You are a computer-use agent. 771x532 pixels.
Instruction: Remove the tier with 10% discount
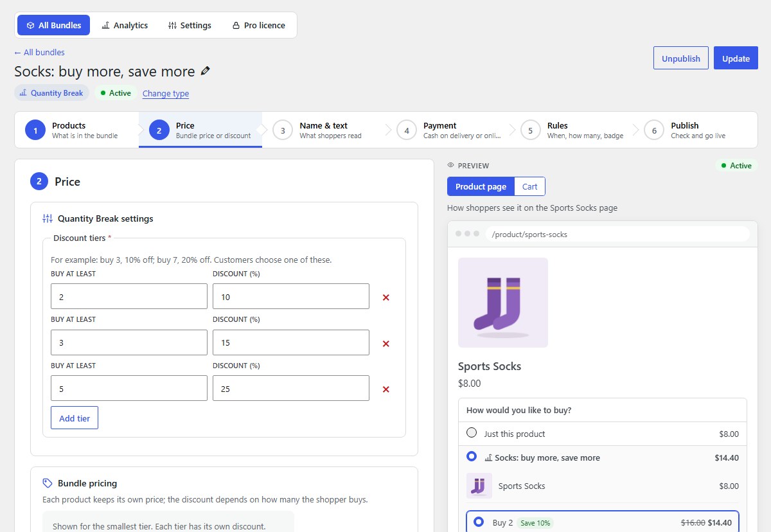coord(386,297)
